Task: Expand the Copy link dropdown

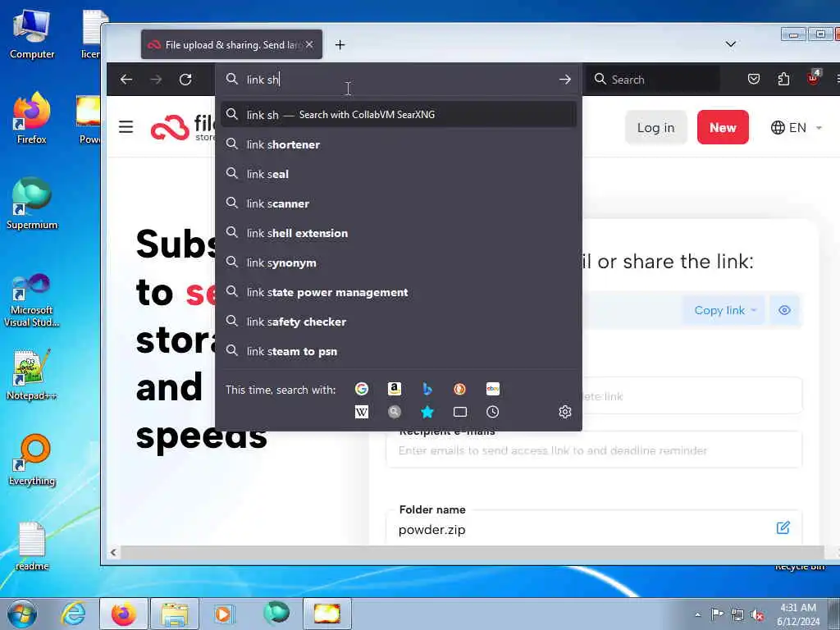Action: coord(725,310)
